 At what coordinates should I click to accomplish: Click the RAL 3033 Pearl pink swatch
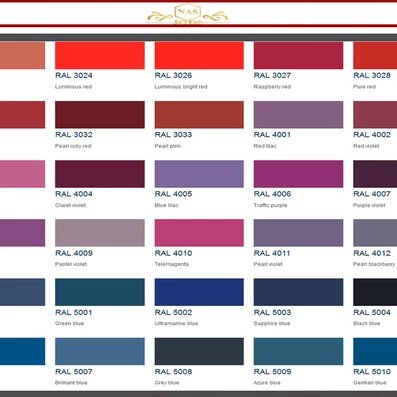(199, 115)
